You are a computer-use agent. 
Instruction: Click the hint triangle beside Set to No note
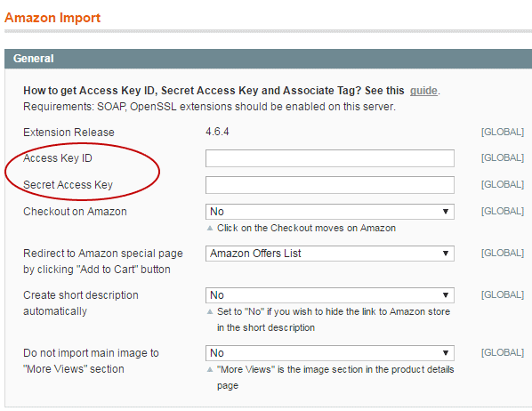click(x=210, y=311)
